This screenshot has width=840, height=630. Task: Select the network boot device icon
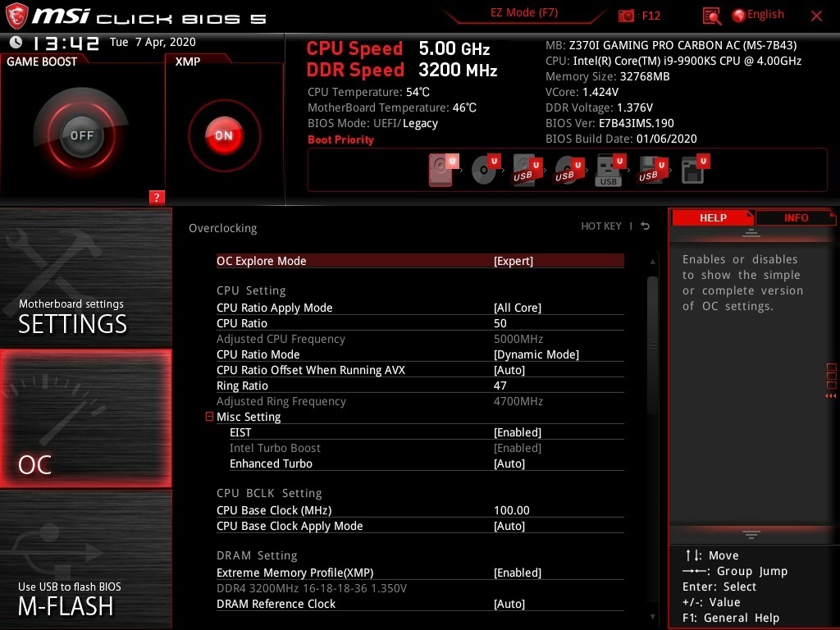point(695,170)
